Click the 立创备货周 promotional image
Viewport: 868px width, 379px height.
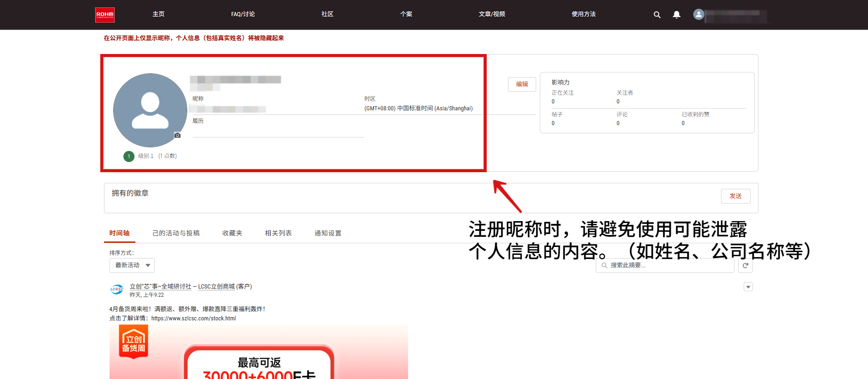tap(258, 352)
